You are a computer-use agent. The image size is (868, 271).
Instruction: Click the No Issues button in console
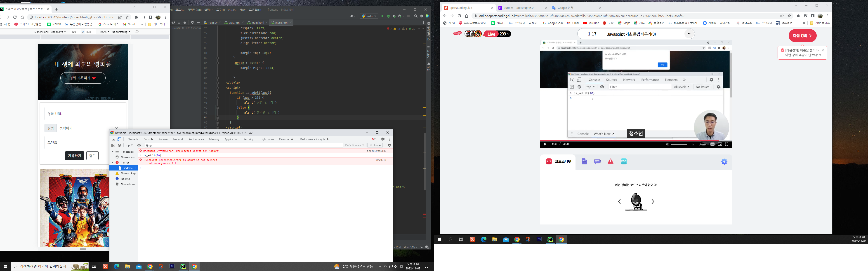pos(375,145)
